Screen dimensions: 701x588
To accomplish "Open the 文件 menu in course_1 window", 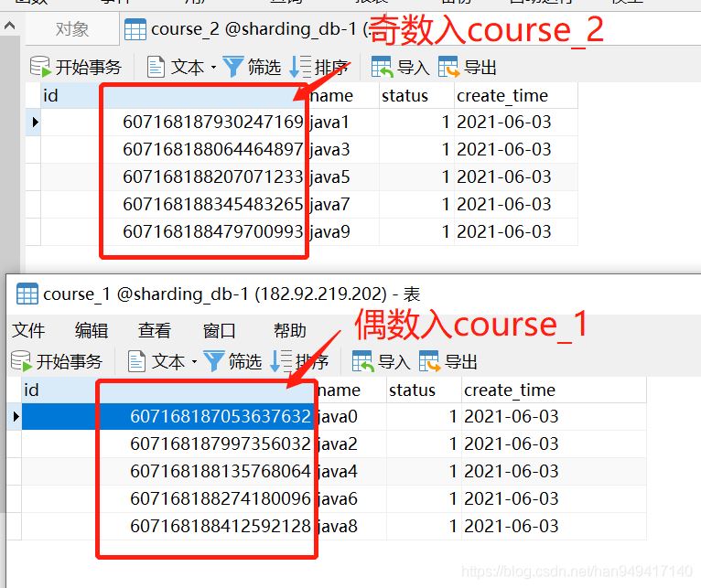I will tap(28, 331).
